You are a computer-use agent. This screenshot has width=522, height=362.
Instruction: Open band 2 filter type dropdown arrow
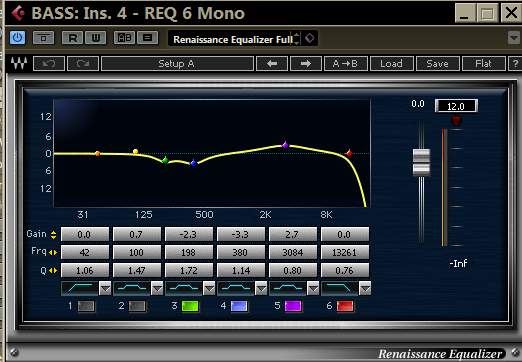pyautogui.click(x=157, y=288)
